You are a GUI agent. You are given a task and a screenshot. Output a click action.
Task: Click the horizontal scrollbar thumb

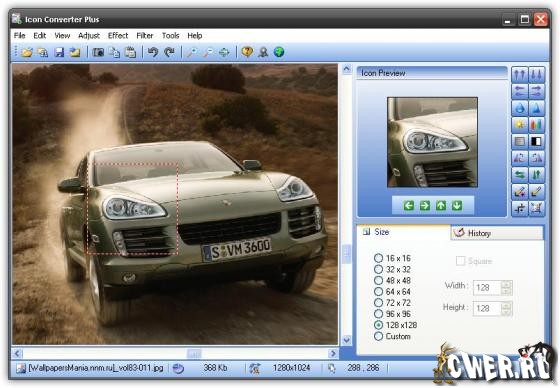pyautogui.click(x=194, y=353)
